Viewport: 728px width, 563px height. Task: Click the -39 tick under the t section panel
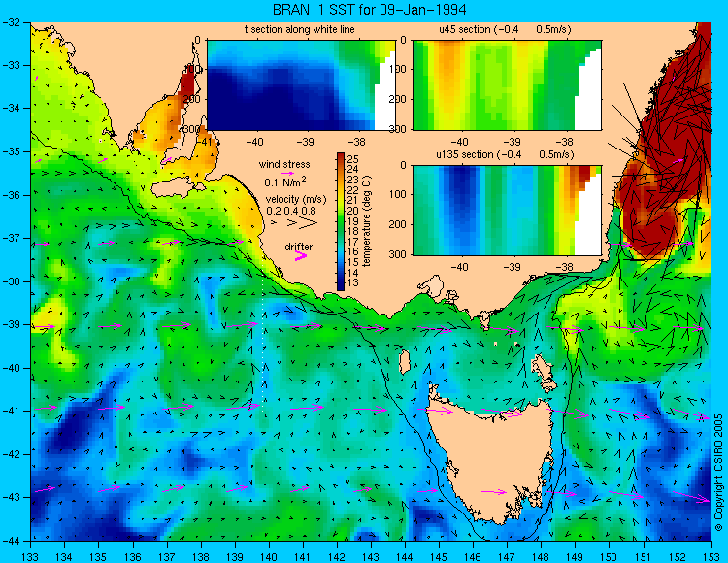coord(305,142)
